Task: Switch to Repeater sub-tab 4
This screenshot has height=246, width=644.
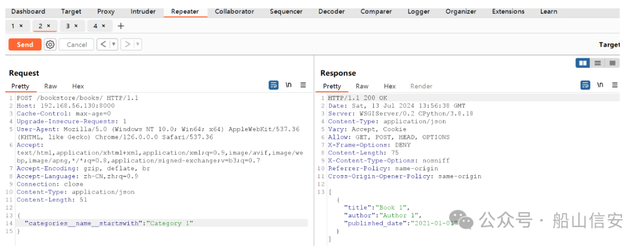Action: click(95, 26)
